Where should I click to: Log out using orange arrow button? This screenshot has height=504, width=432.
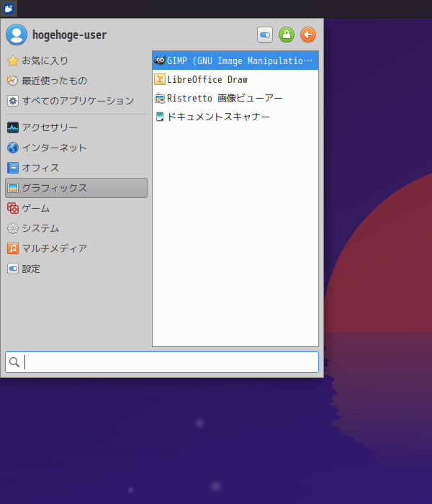308,35
